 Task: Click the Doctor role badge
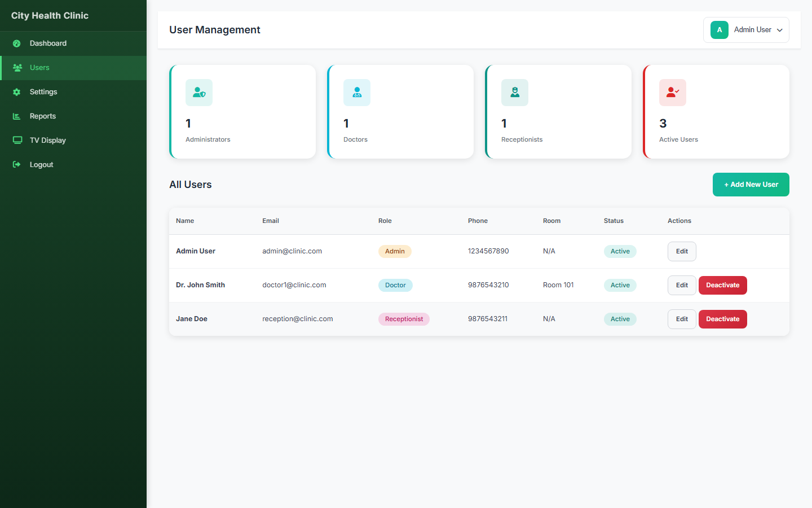coord(395,285)
